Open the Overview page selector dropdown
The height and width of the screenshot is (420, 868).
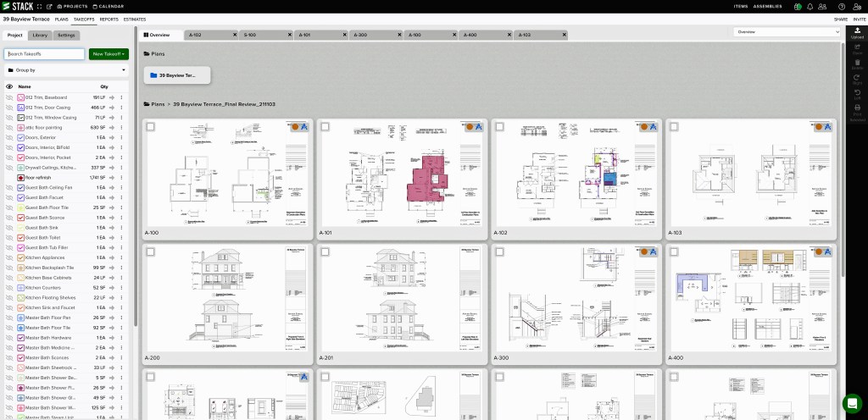(x=787, y=31)
